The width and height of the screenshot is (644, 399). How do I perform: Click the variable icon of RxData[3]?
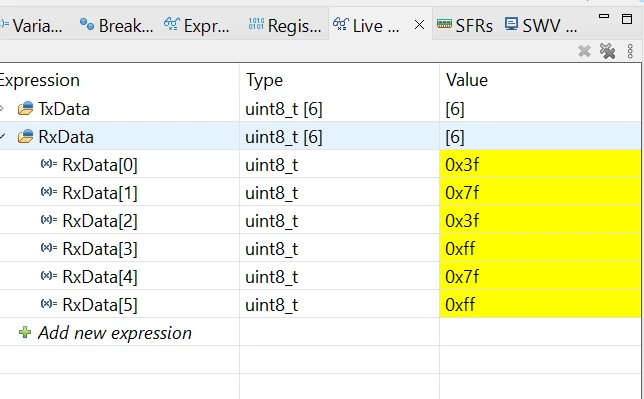point(48,248)
